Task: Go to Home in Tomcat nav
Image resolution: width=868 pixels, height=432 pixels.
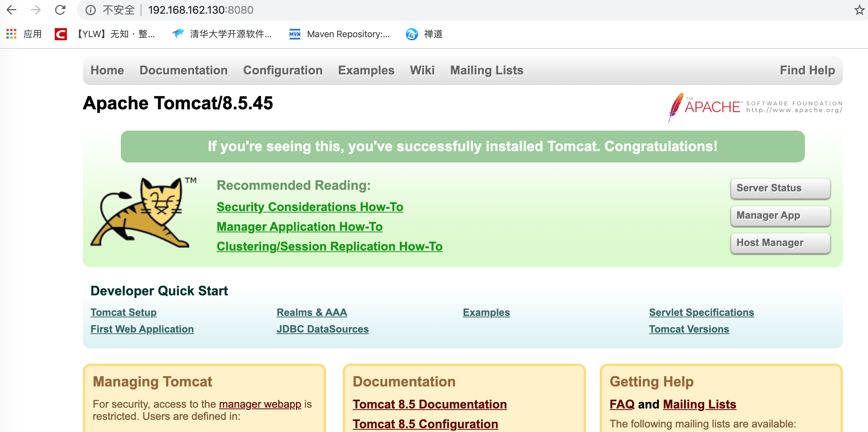Action: click(x=107, y=71)
